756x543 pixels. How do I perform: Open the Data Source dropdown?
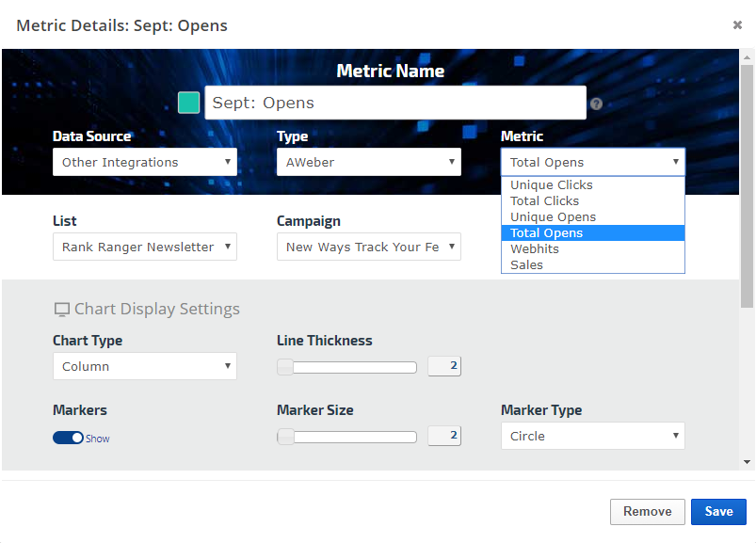click(x=145, y=162)
